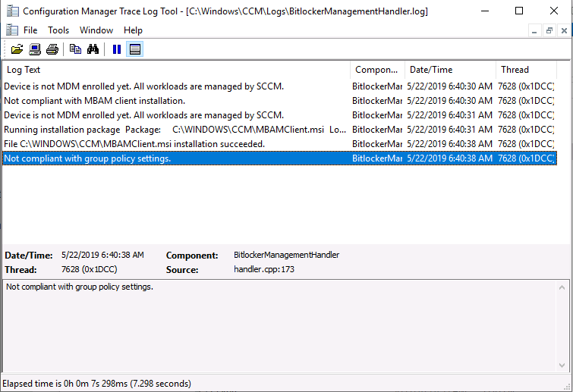The height and width of the screenshot is (392, 573).
Task: Click the Log Text column header
Action: tap(177, 70)
